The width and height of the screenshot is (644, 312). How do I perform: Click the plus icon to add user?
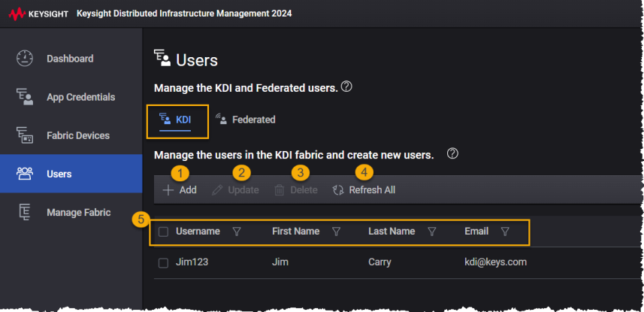tap(168, 190)
